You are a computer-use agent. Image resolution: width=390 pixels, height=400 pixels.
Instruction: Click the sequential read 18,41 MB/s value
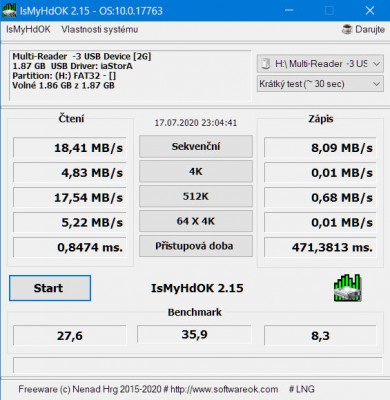(70, 147)
